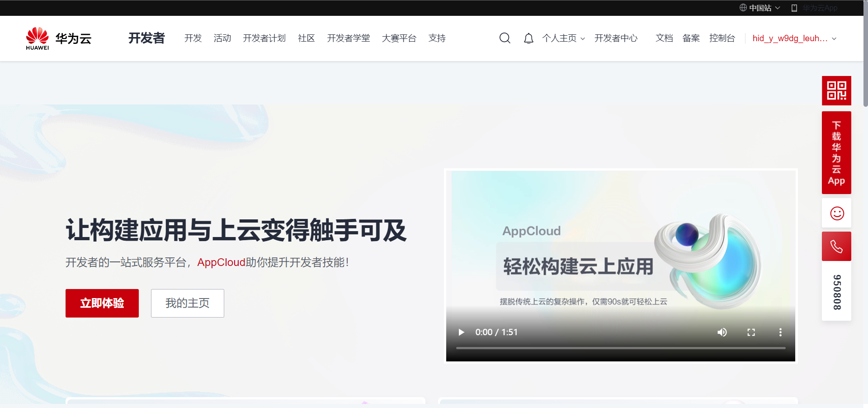Open the smiley feedback icon
868x408 pixels.
[837, 213]
